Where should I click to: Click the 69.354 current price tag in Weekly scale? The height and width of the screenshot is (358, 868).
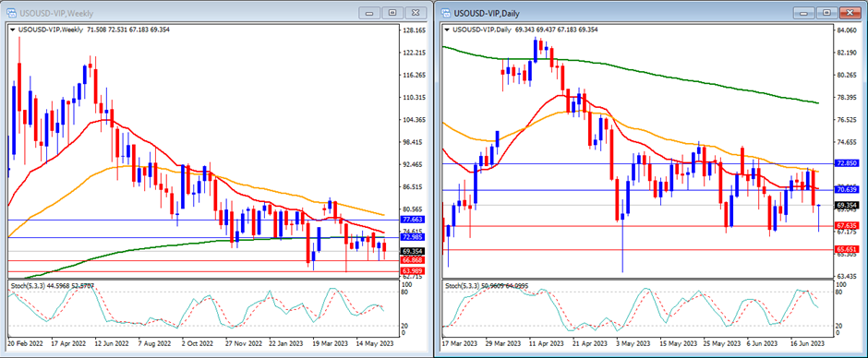(412, 251)
